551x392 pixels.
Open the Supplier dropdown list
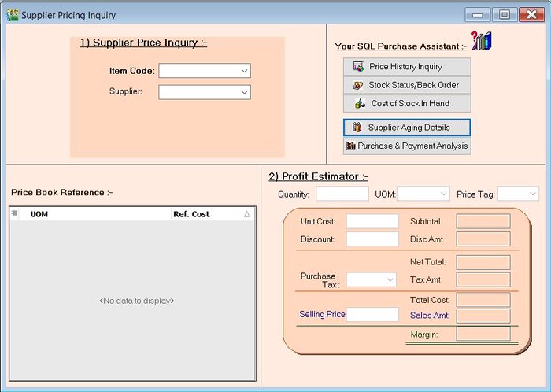(x=244, y=92)
